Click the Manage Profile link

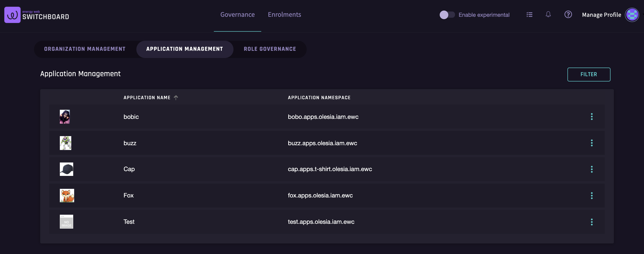coord(601,15)
